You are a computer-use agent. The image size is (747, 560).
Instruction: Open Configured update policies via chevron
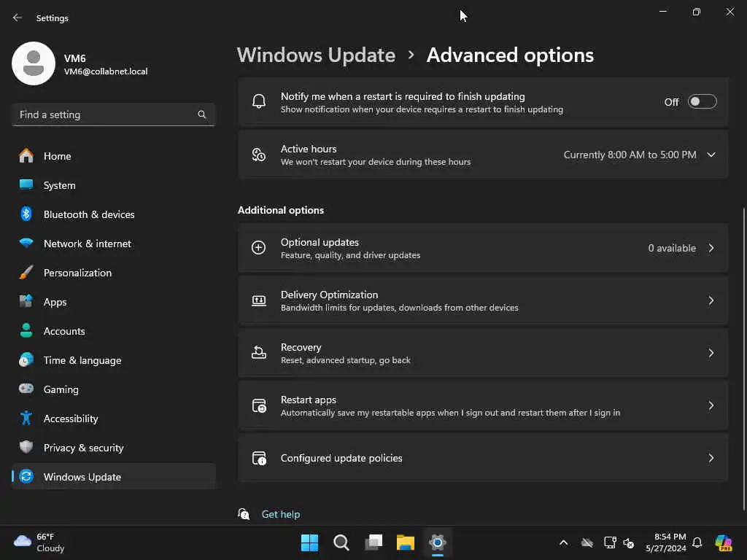coord(711,458)
